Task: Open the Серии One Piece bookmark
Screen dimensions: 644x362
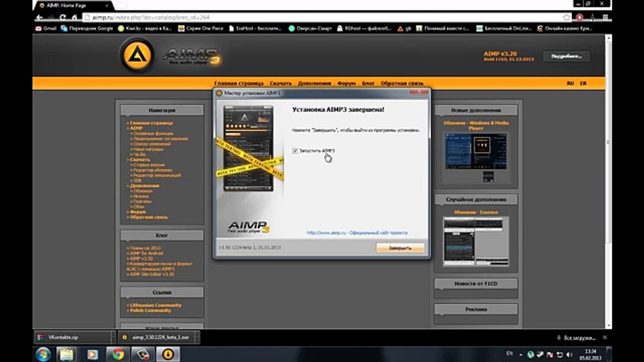Action: coord(201,29)
